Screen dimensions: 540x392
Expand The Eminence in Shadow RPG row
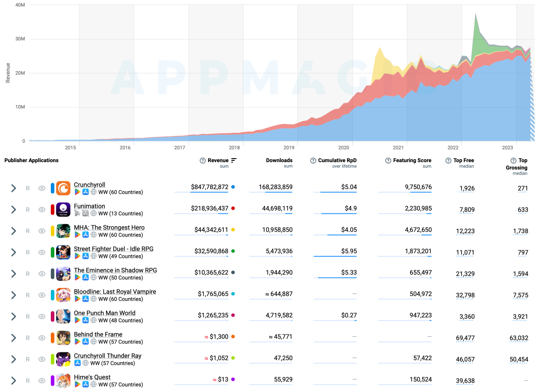point(13,274)
